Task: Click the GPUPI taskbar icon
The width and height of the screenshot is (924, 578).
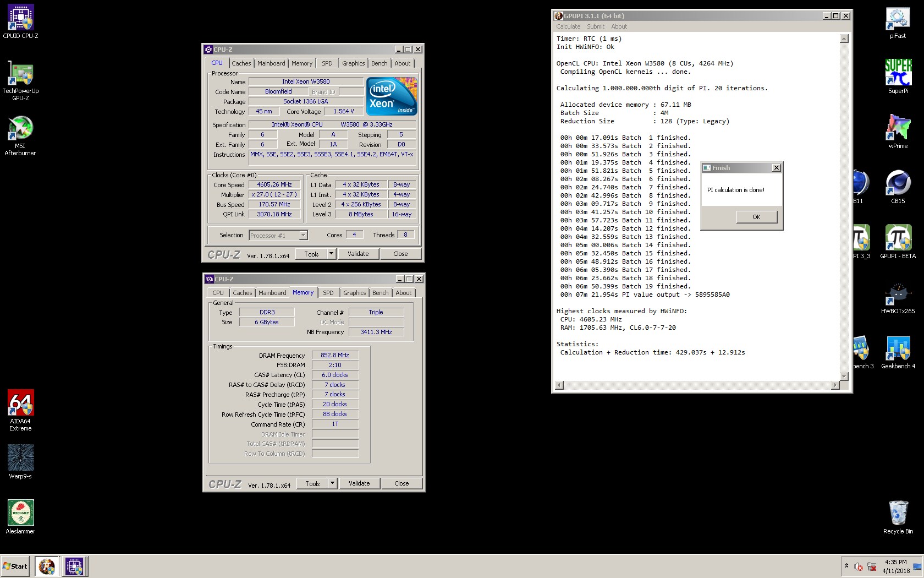Action: pos(47,566)
